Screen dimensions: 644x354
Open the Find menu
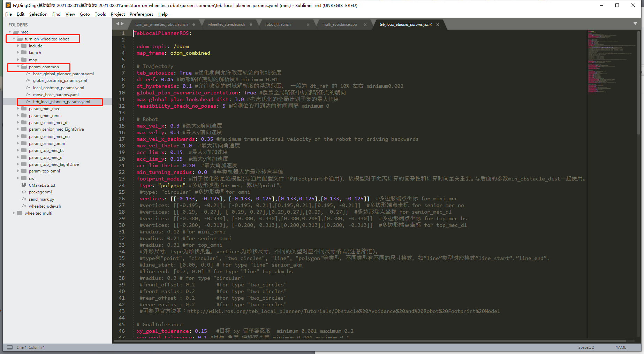(x=56, y=14)
